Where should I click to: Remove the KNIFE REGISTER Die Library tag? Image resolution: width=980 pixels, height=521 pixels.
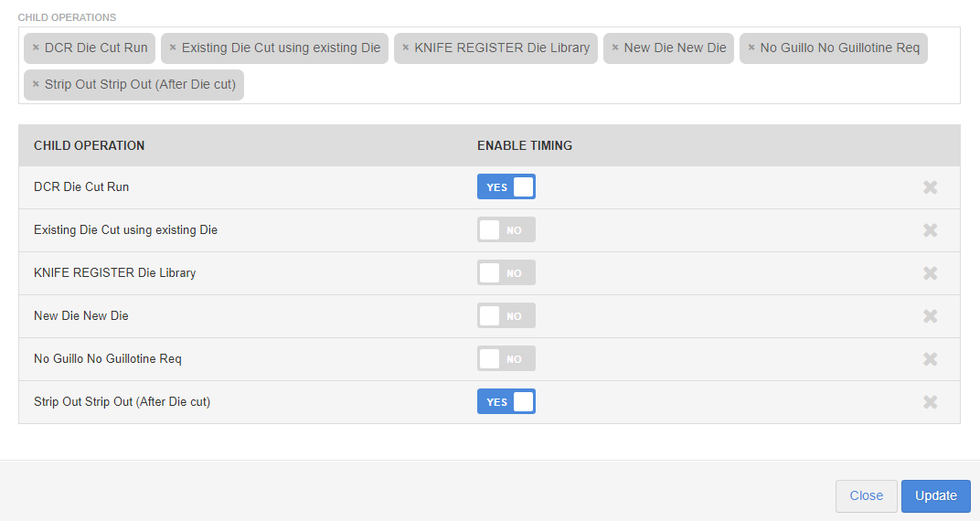coord(406,48)
